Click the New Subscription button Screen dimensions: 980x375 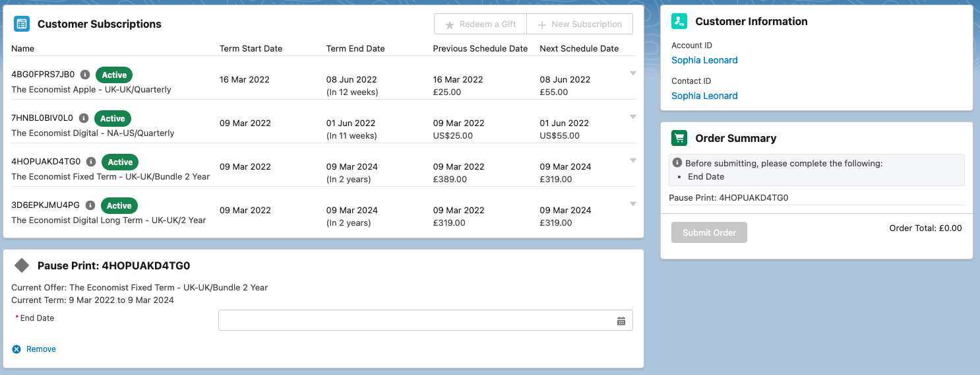coord(580,24)
